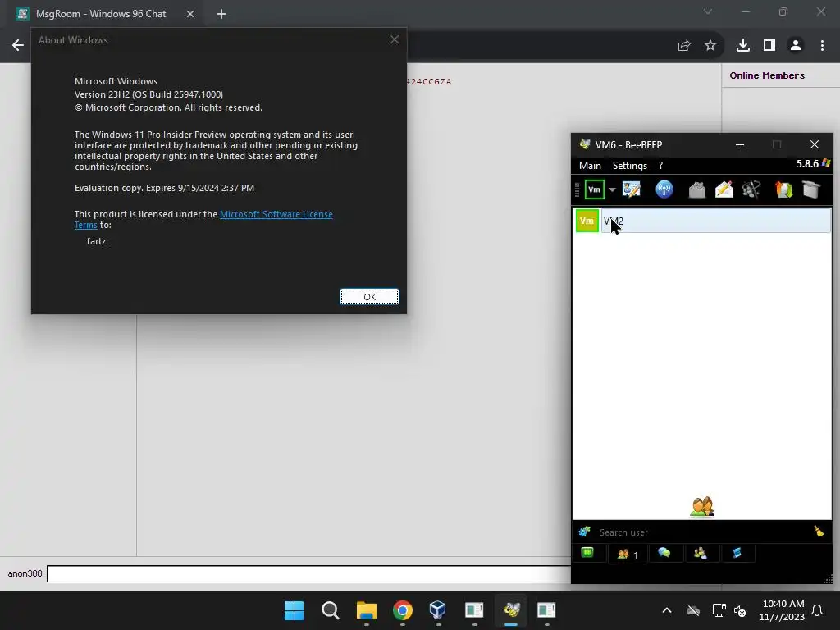Click the Vm status button in BeeBEEP toolbar
Viewport: 840px width, 630px height.
[594, 189]
